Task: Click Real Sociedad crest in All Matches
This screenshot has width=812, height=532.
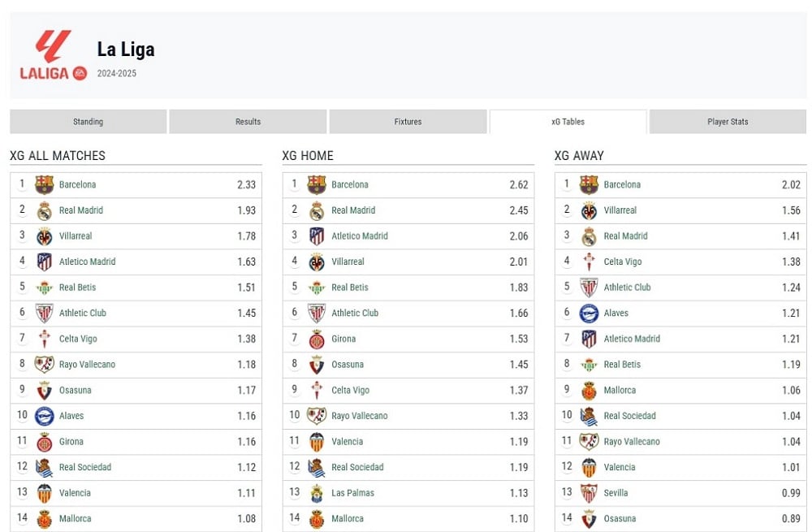Action: 45,467
